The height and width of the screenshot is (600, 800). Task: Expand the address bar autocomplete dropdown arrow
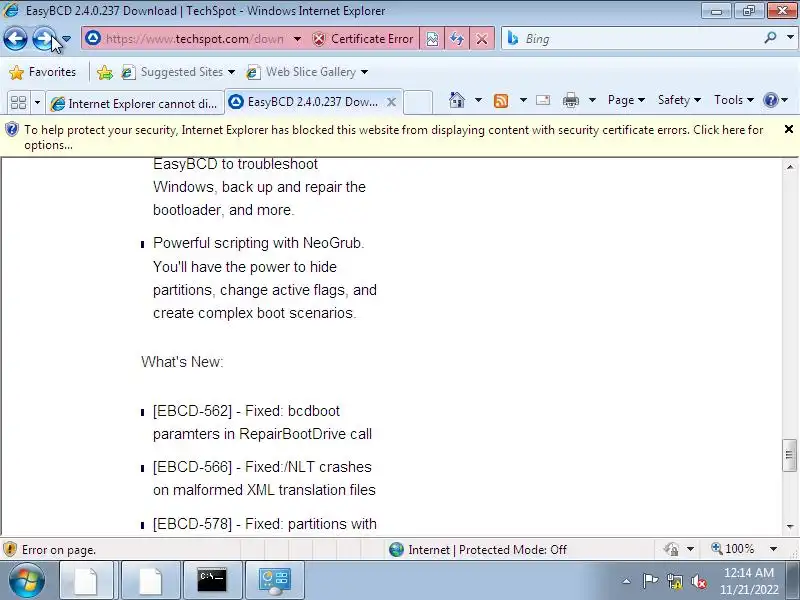pyautogui.click(x=297, y=39)
